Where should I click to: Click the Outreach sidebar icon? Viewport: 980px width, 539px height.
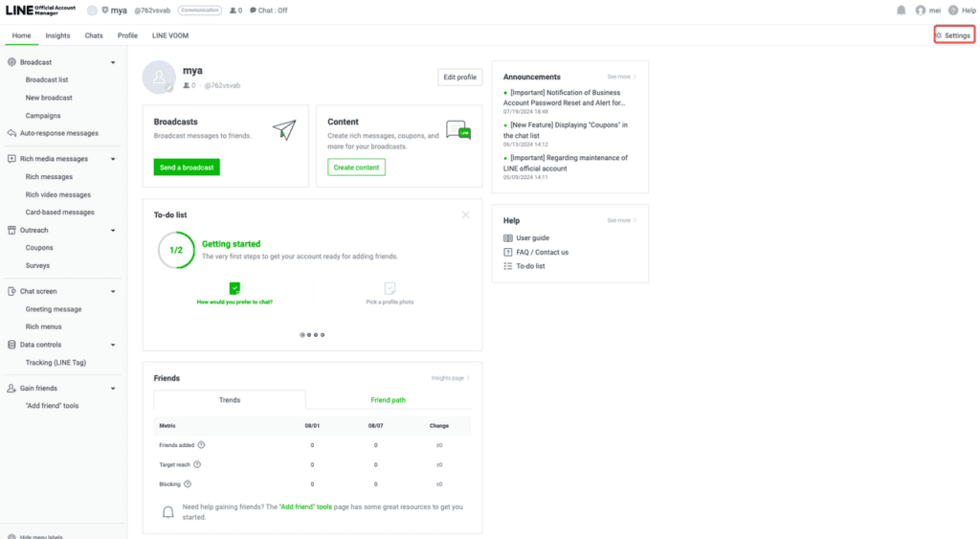pyautogui.click(x=11, y=230)
